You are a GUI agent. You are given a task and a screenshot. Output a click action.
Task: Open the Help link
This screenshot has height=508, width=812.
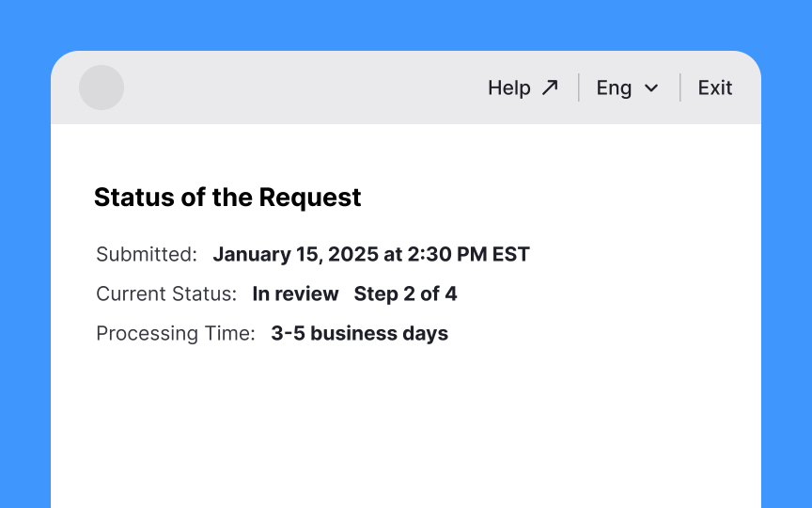click(x=523, y=87)
